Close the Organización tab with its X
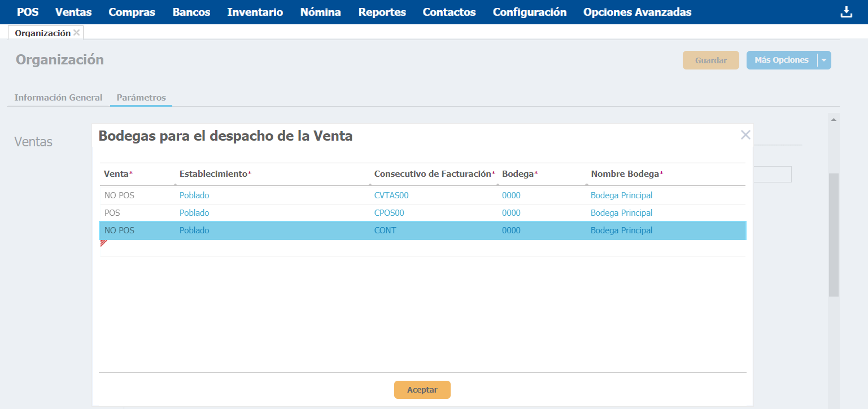This screenshot has height=409, width=868. (x=77, y=33)
